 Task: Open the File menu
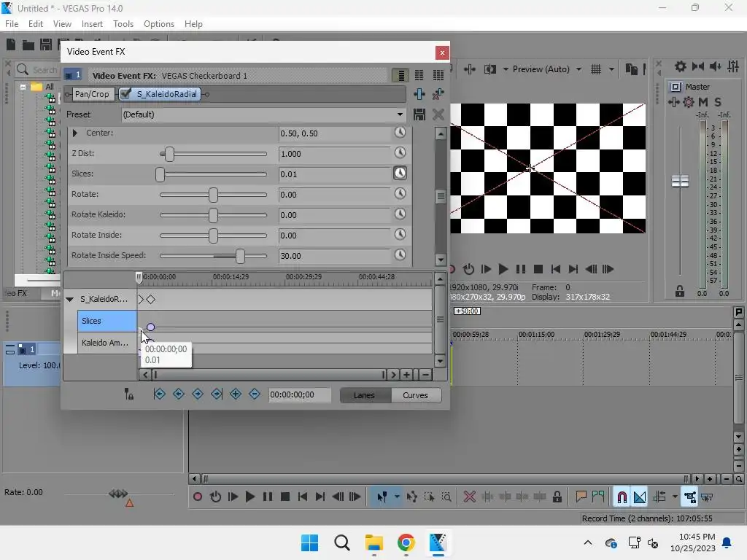click(x=12, y=24)
